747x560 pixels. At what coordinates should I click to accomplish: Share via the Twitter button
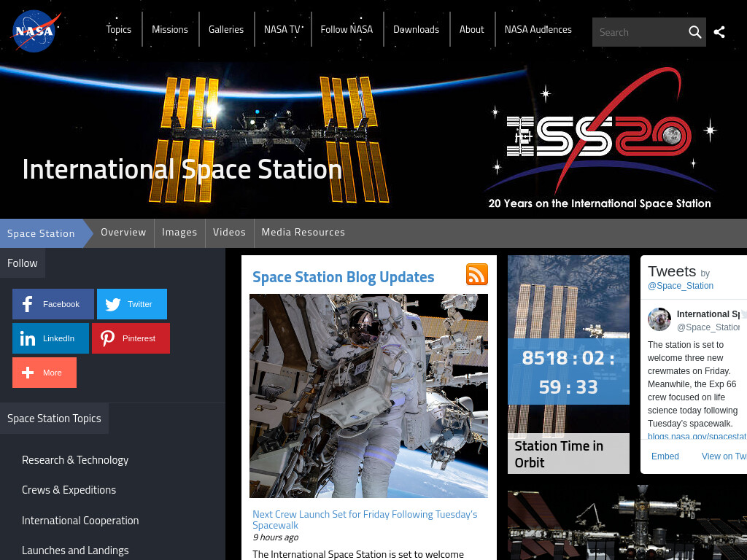point(132,304)
